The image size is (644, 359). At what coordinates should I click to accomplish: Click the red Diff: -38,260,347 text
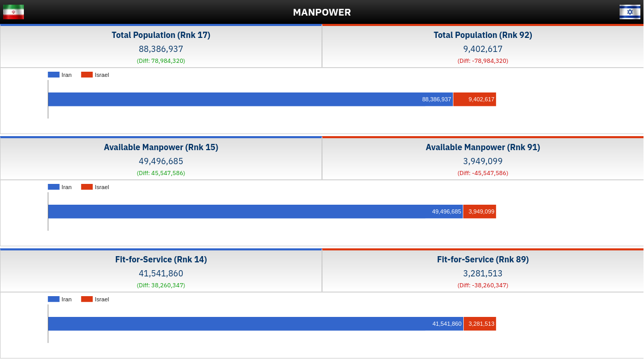[483, 285]
